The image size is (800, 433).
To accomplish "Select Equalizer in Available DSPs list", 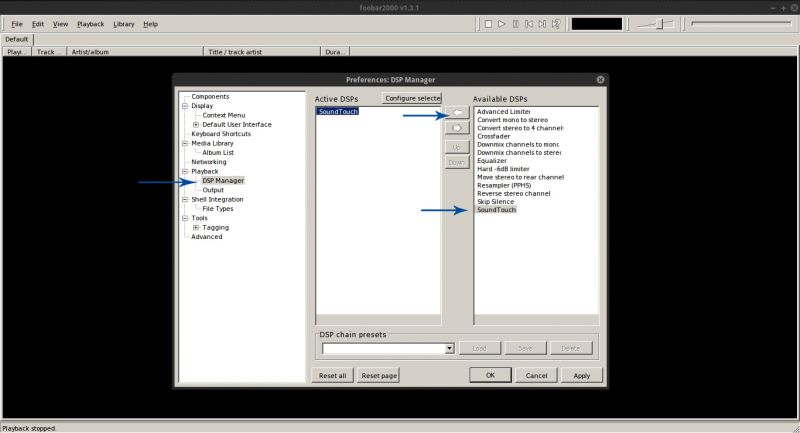I will click(x=492, y=161).
